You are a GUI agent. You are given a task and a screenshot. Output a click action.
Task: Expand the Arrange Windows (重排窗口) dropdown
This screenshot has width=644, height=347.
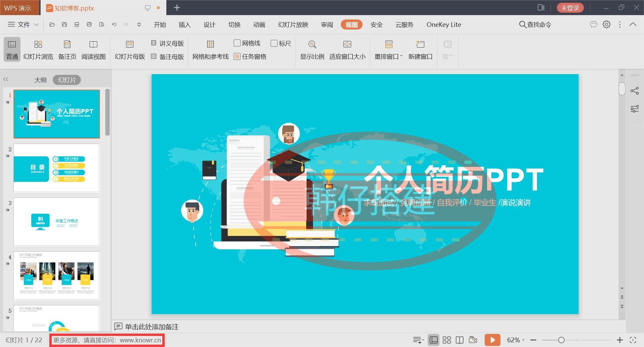point(388,56)
